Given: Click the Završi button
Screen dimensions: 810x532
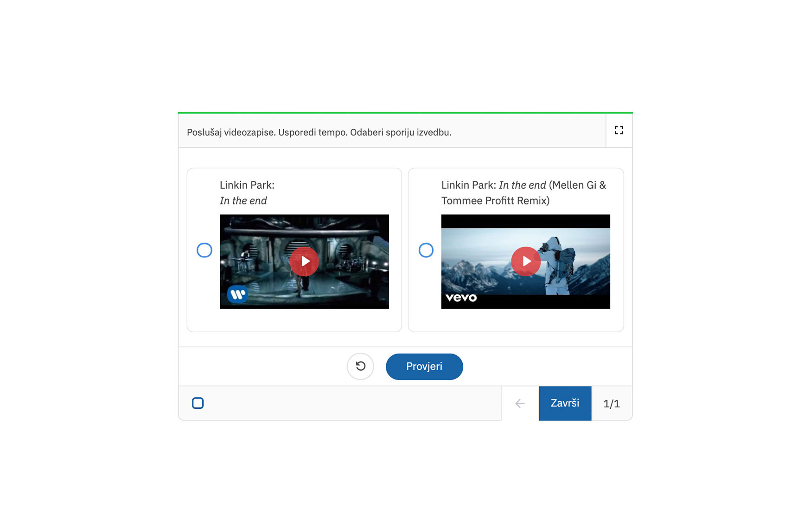Looking at the screenshot, I should coord(565,403).
